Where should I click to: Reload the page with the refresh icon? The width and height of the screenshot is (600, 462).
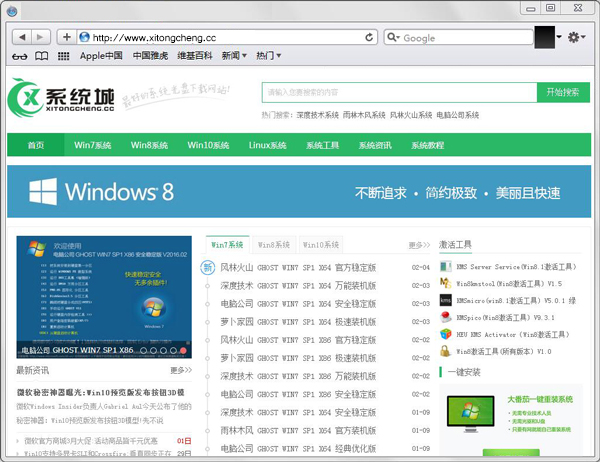pos(369,37)
